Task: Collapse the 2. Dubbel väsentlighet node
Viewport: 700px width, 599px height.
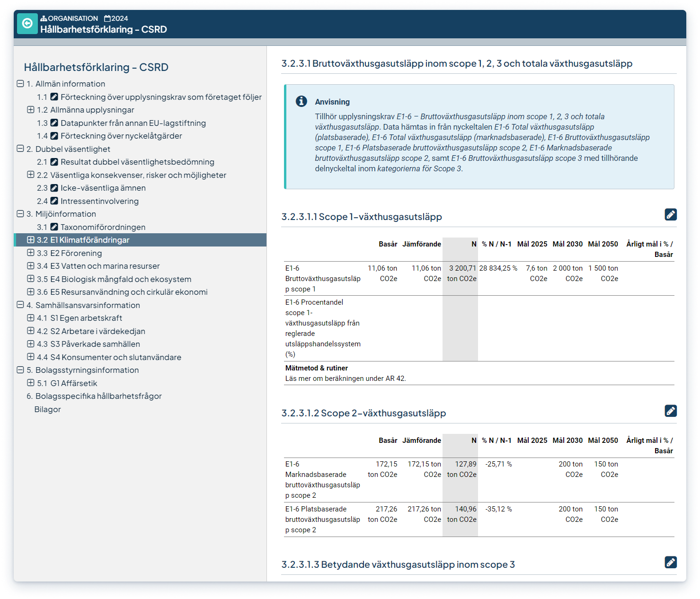Action: [20, 149]
